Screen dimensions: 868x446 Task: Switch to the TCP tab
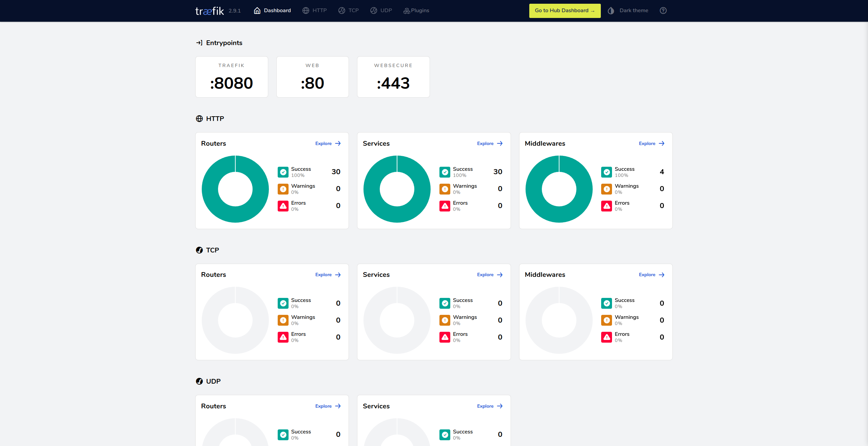pyautogui.click(x=349, y=11)
